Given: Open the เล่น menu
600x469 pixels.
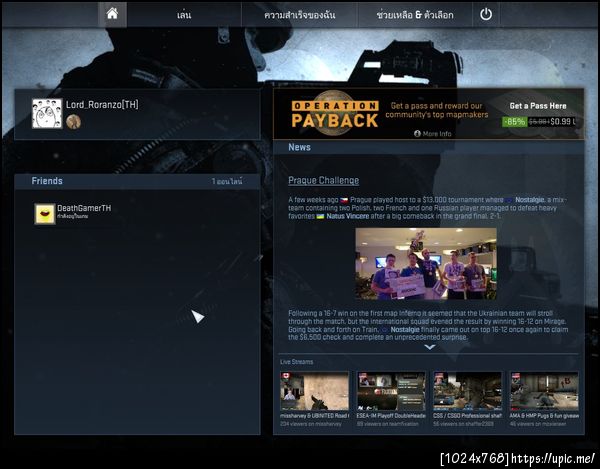Looking at the screenshot, I should coord(184,15).
